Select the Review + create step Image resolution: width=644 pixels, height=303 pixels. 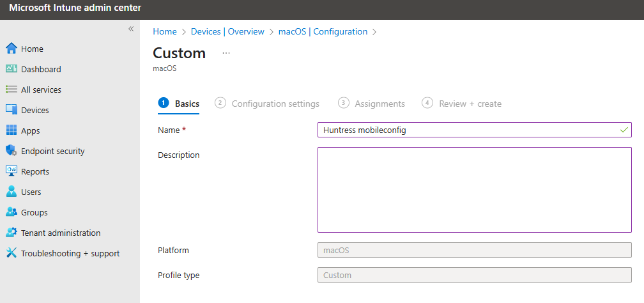click(462, 104)
